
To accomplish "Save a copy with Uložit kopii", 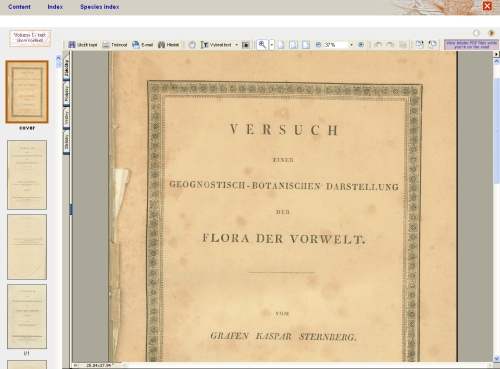I will (x=83, y=45).
